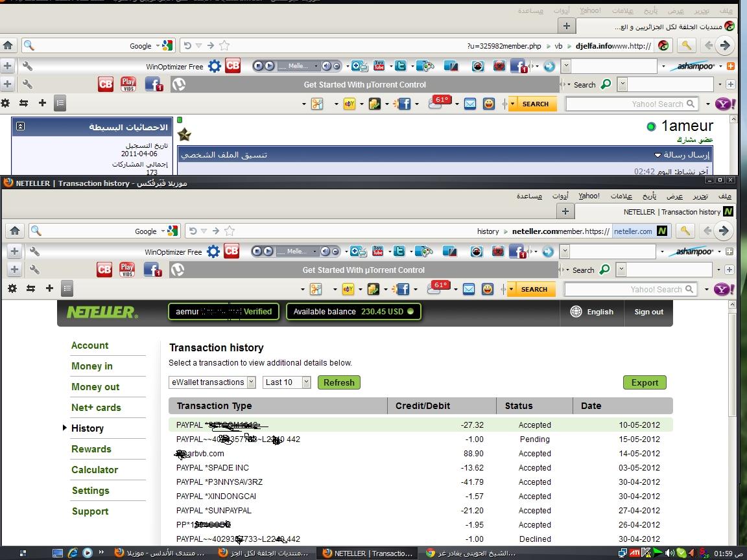Screen dimensions: 747x560
Task: Open the send message dropdown in the djelfa.info profile
Action: [x=658, y=155]
